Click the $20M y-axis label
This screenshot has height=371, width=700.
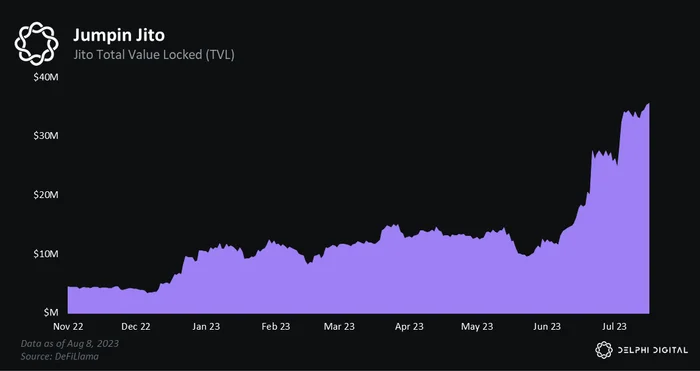(46, 195)
